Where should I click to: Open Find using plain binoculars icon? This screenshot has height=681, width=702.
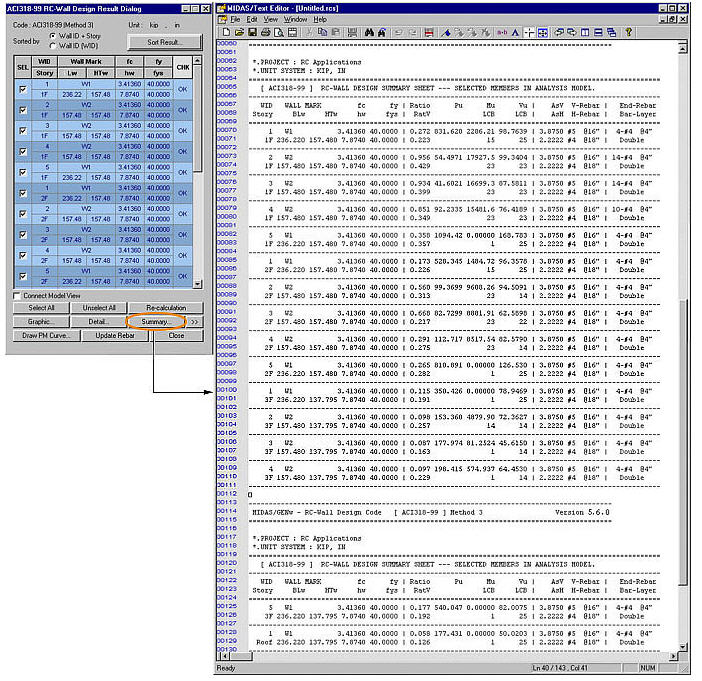[x=369, y=32]
